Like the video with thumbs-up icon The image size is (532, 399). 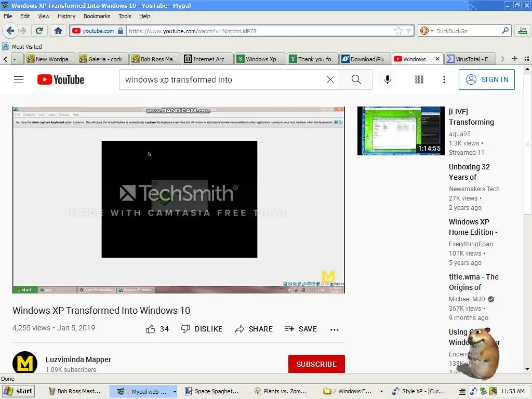point(151,329)
